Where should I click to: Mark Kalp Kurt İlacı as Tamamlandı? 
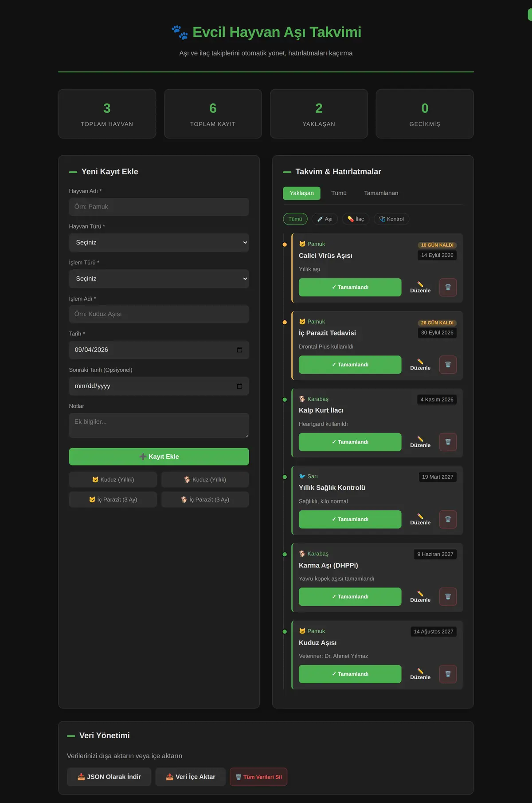350,442
